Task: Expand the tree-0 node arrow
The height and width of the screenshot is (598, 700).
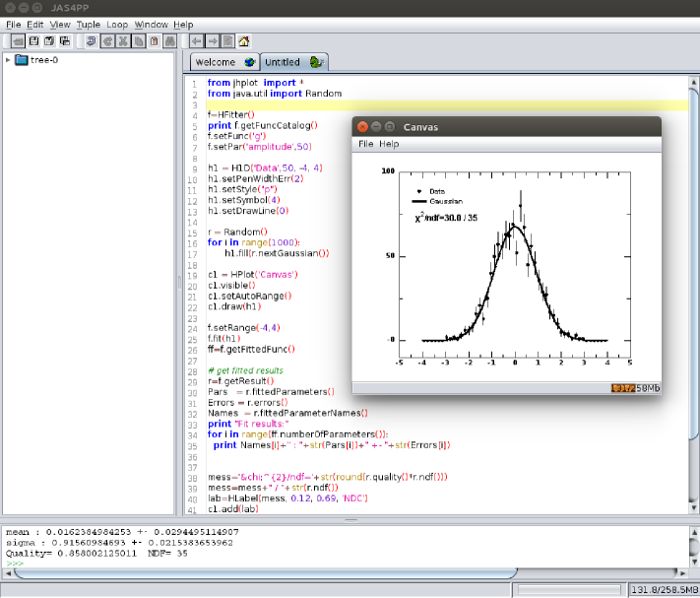Action: pyautogui.click(x=9, y=60)
